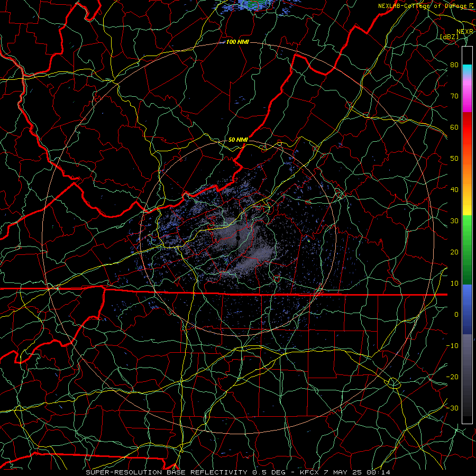Click the -30 value on the dBZ scale
Screen dimensions: 476x476
pos(452,408)
